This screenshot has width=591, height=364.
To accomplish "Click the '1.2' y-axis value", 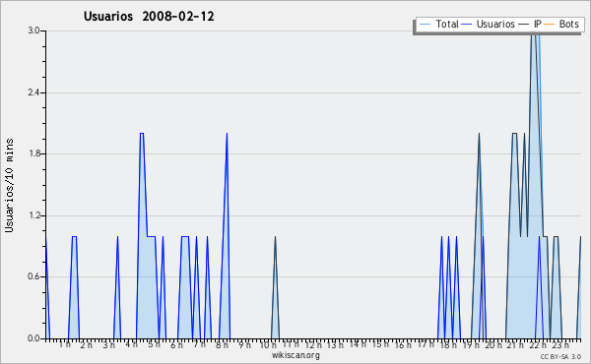I will [x=33, y=215].
